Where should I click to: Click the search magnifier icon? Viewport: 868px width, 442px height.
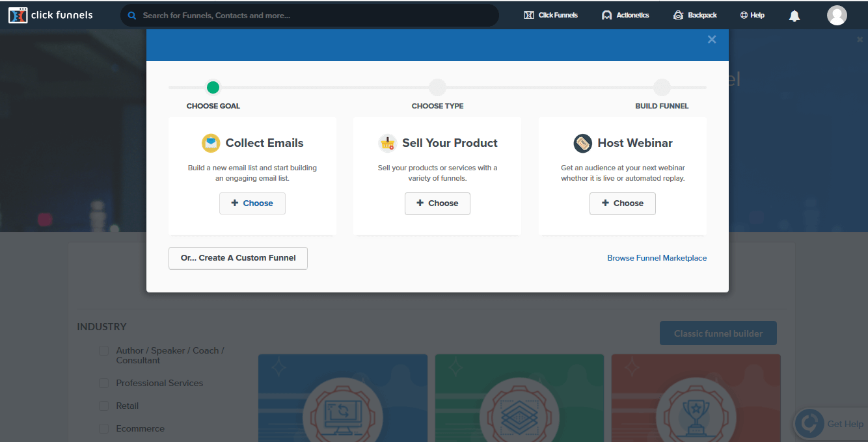132,15
